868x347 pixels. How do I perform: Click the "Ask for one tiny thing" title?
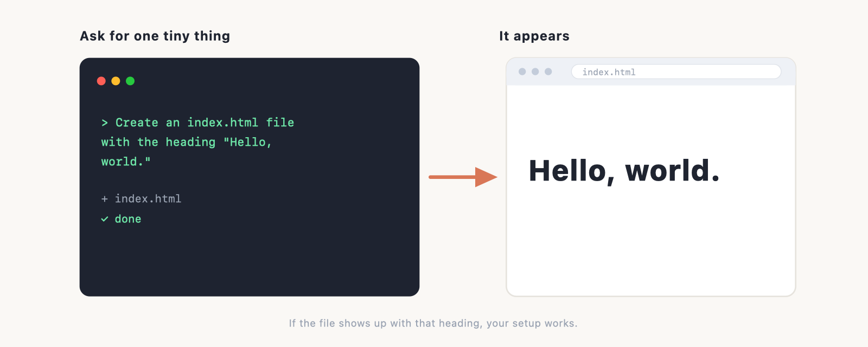click(x=155, y=36)
